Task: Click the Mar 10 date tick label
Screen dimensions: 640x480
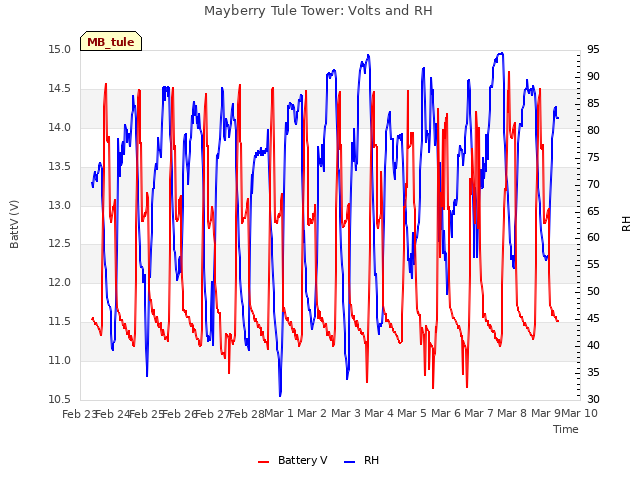Action: (x=580, y=413)
